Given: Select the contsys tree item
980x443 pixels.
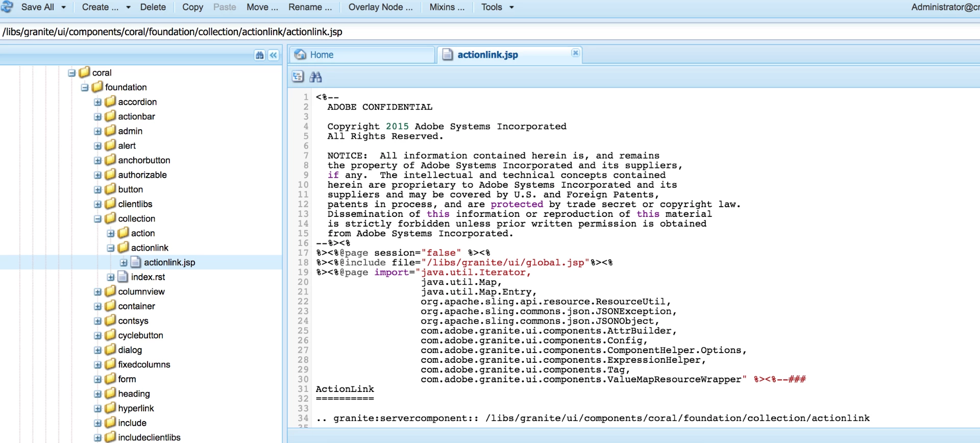Looking at the screenshot, I should (133, 321).
